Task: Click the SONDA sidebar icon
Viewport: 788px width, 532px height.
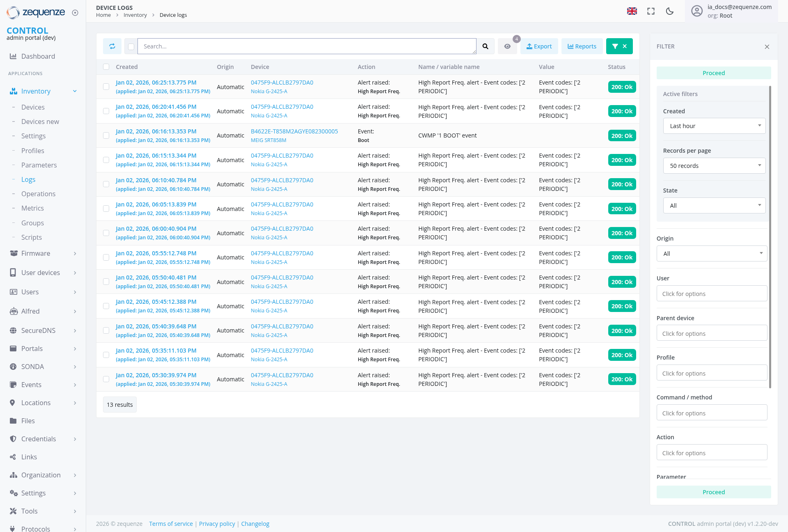Action: [x=13, y=367]
